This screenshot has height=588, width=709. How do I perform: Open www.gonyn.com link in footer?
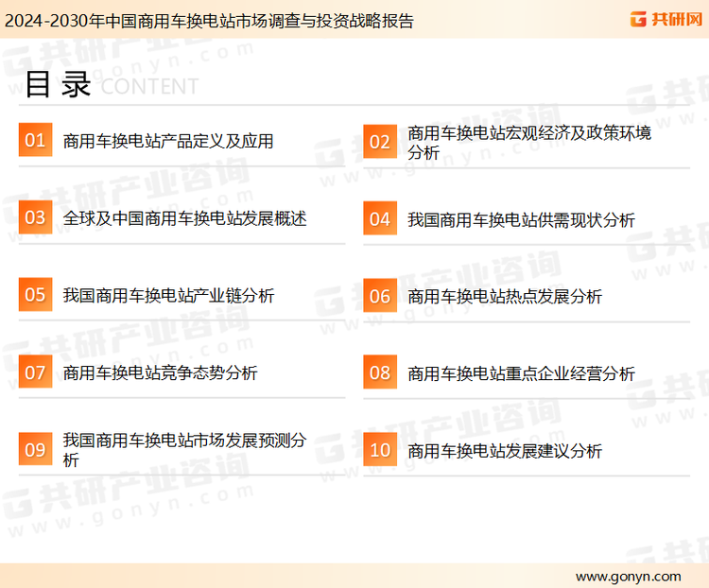[628, 576]
